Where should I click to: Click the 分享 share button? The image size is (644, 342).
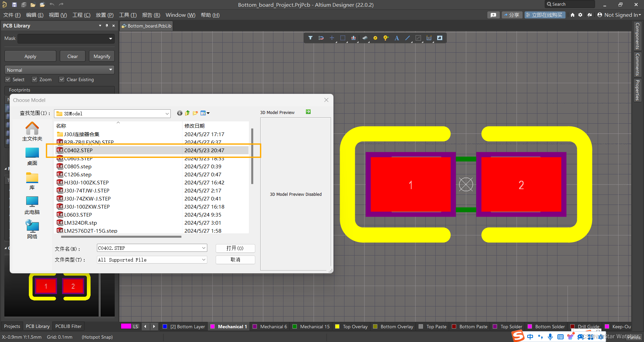click(x=512, y=15)
